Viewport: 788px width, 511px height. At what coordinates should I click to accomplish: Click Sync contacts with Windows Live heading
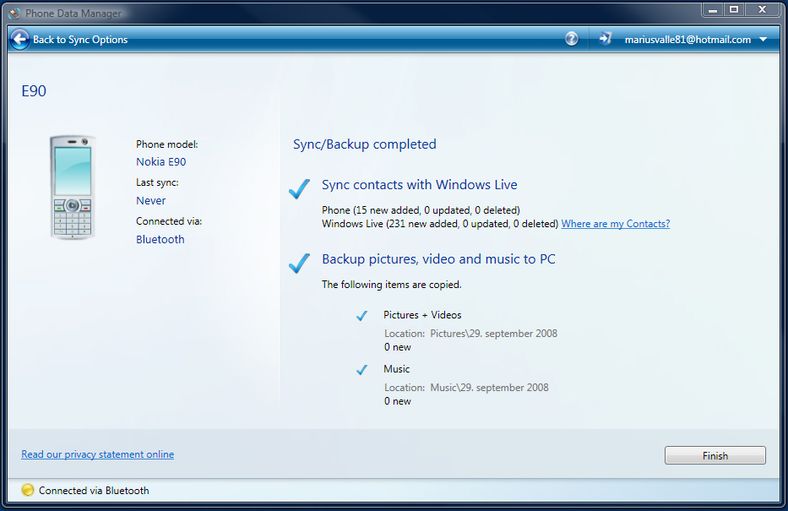(420, 184)
